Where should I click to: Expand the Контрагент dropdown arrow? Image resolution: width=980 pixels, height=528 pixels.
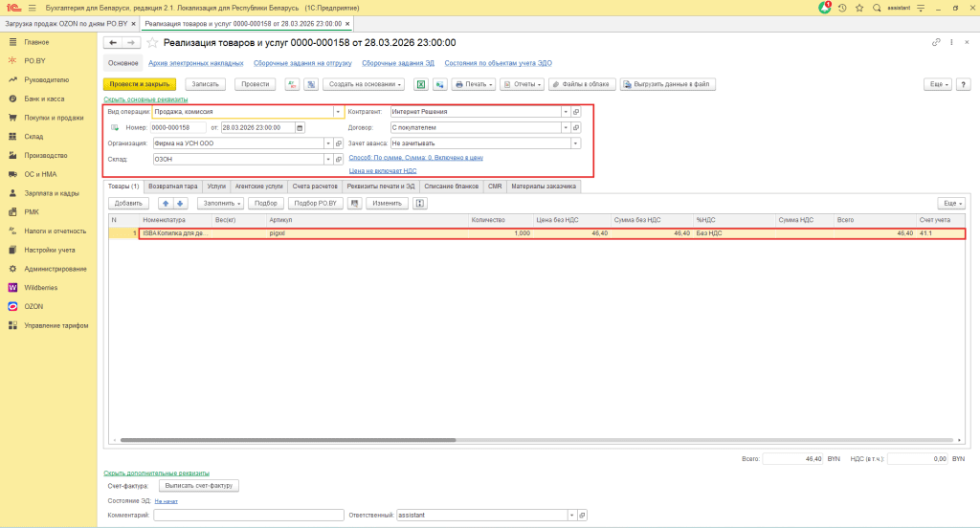point(566,112)
